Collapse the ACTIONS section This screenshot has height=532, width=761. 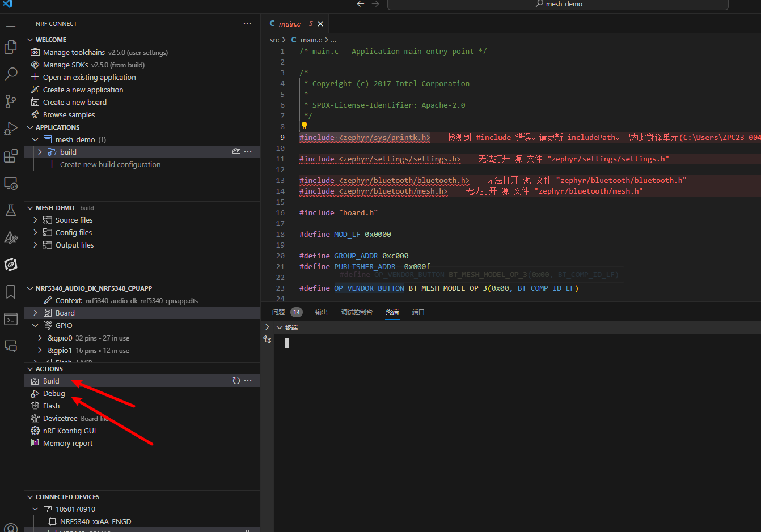pos(30,369)
